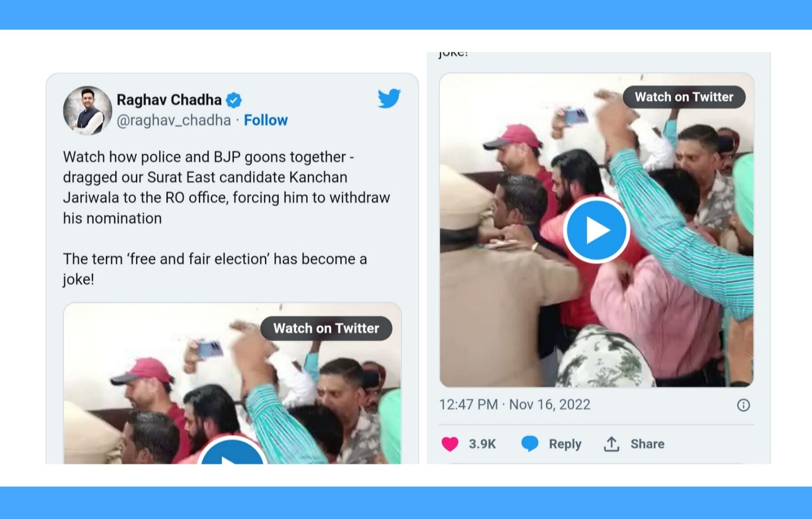The image size is (812, 519).
Task: Click the Raghav Chadha display name
Action: pyautogui.click(x=169, y=100)
